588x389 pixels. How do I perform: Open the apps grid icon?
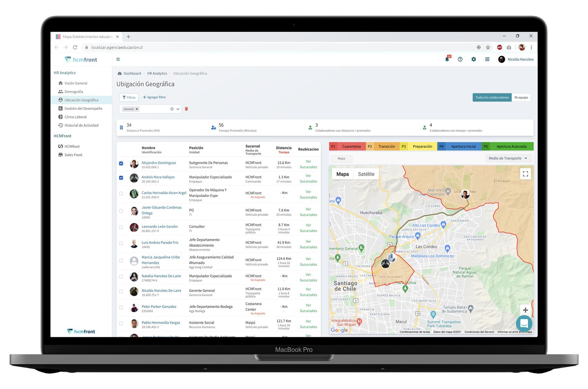487,60
